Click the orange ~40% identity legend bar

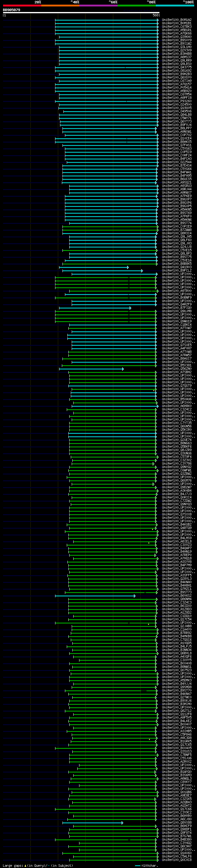pos(60,6)
